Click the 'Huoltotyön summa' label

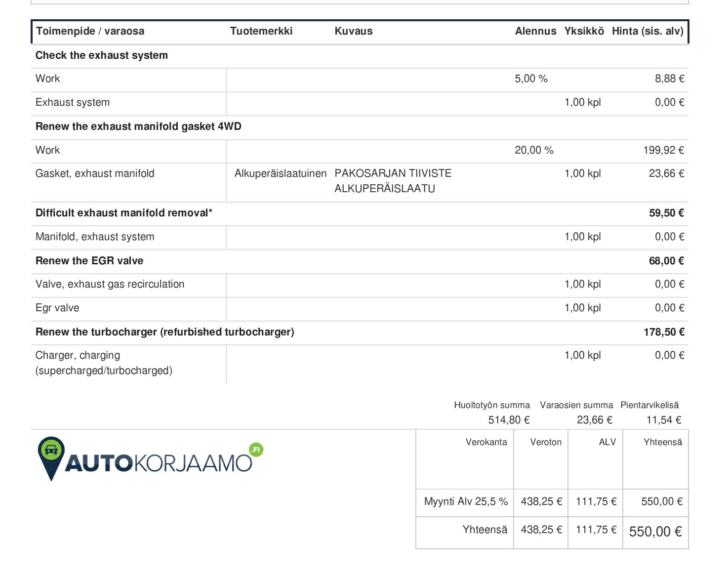[x=492, y=405]
